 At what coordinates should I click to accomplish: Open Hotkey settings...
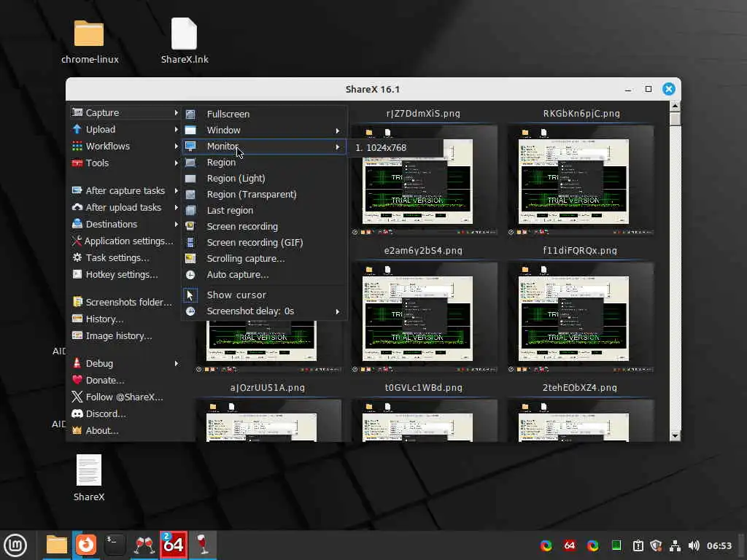point(125,274)
